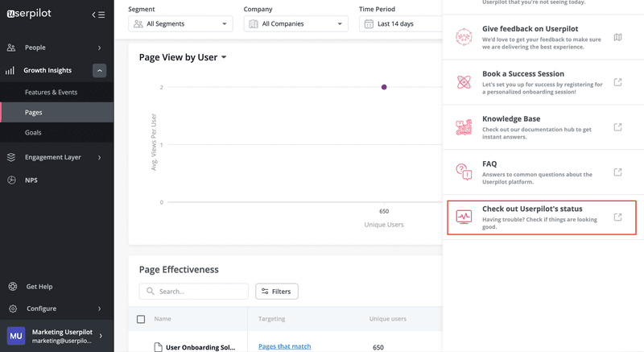Open Goals in the sidebar
The image size is (644, 352).
[x=57, y=133]
